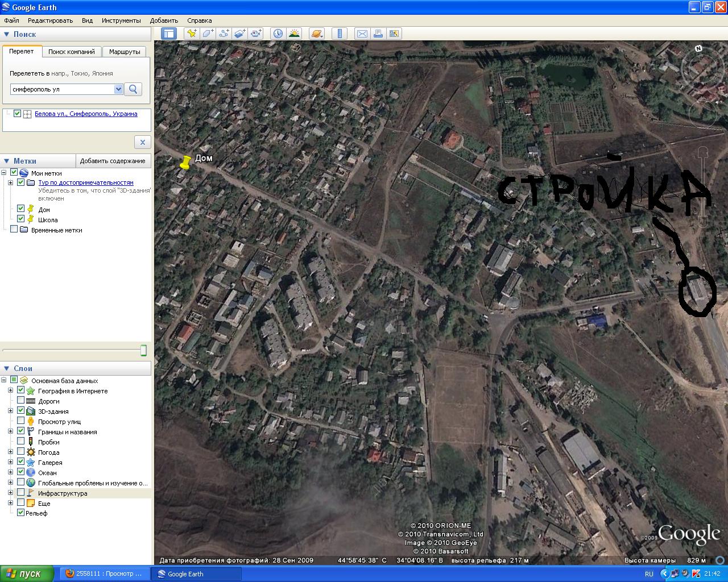Toggle sunlight across the landscape
This screenshot has width=728, height=582.
click(294, 34)
